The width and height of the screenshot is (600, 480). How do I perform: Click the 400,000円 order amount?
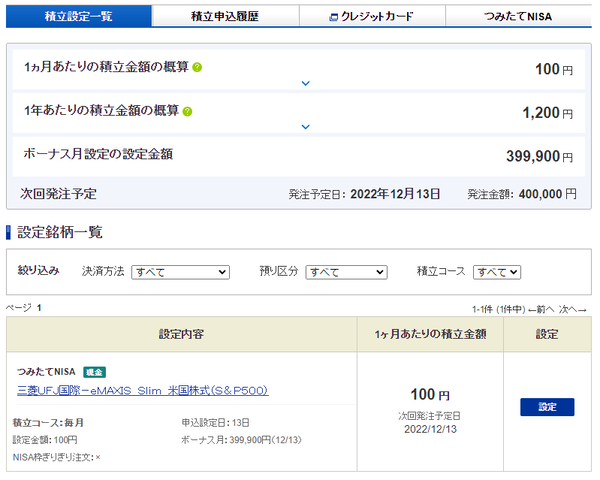[548, 194]
